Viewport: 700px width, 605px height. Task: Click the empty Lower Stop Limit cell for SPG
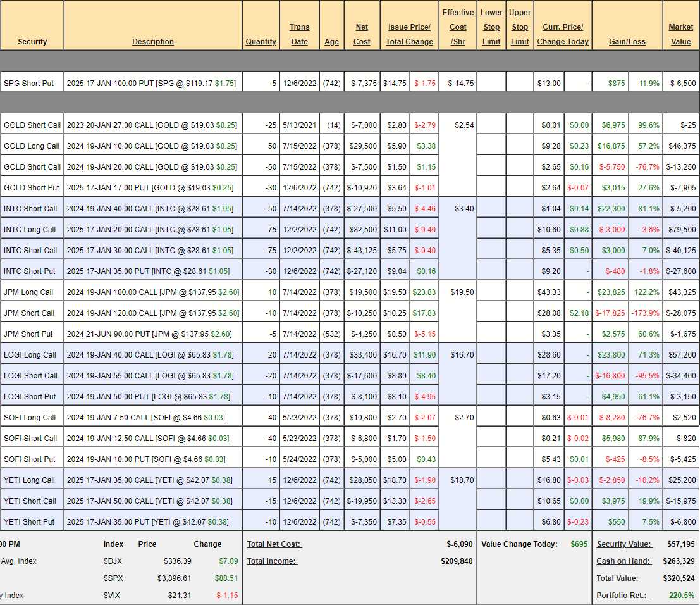pos(491,84)
